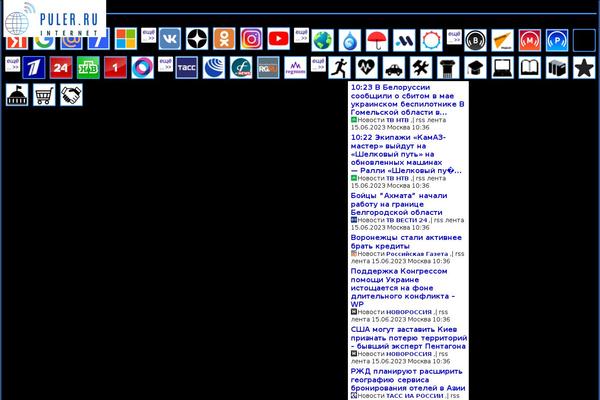The image size is (600, 400).
Task: Click the Earth globe icon
Action: coord(323,40)
